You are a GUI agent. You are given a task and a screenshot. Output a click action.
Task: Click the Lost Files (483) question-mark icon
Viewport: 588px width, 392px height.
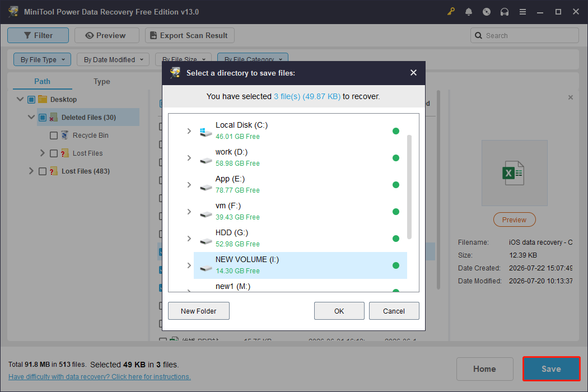54,171
